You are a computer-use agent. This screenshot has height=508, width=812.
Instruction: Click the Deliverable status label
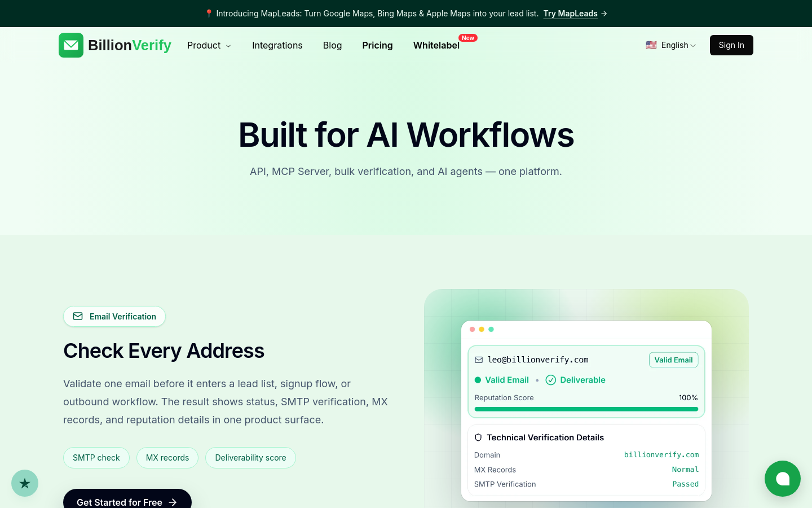click(x=582, y=380)
